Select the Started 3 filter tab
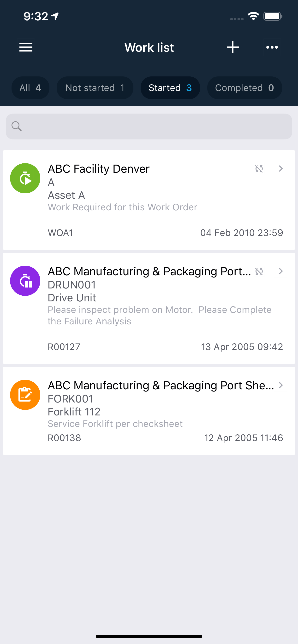298x644 pixels. tap(170, 88)
